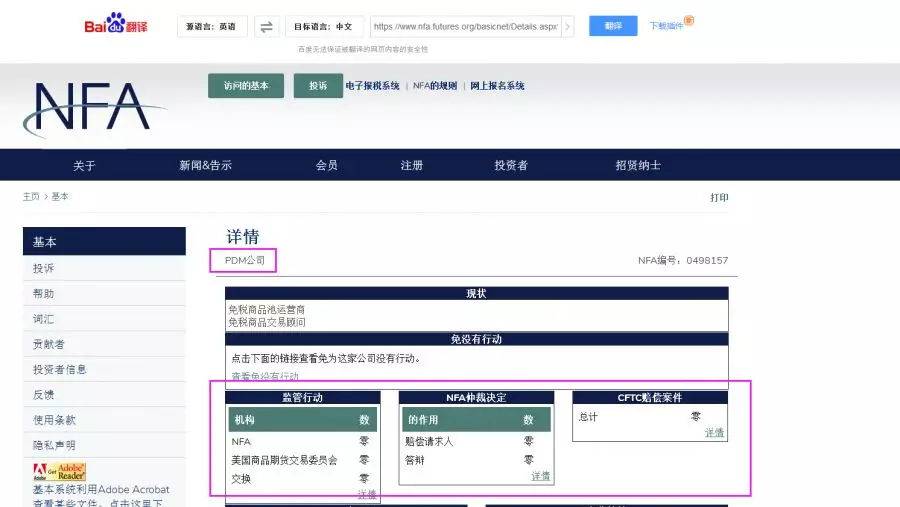Open the 新闻&告示 navigation menu
The image size is (900, 507).
point(205,165)
